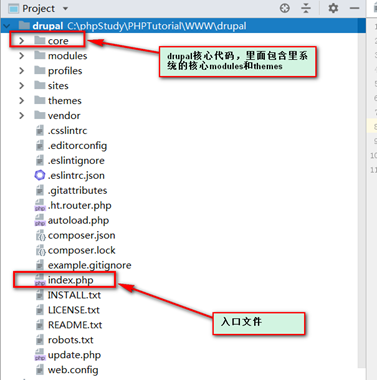
Task: Click the composer.json file icon
Action: pyautogui.click(x=40, y=235)
